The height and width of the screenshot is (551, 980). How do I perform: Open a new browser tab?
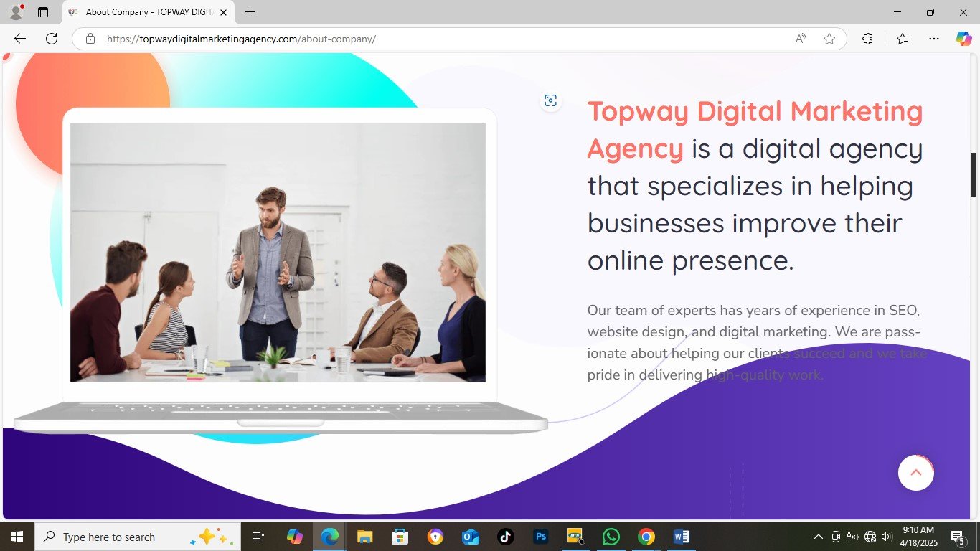click(250, 12)
